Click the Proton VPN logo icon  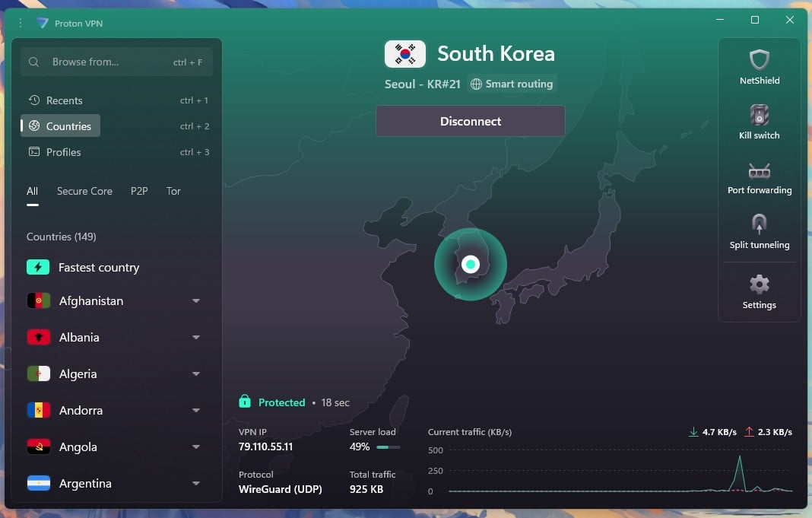[x=43, y=24]
